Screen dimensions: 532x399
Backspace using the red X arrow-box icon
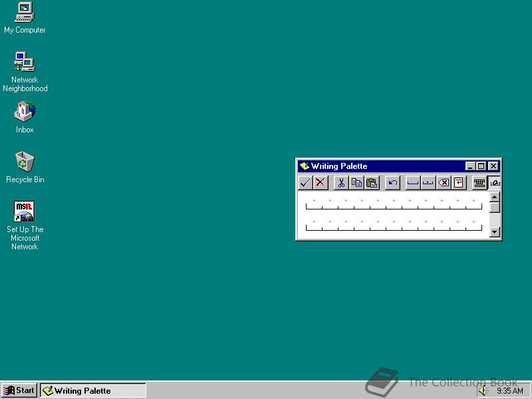pyautogui.click(x=444, y=184)
